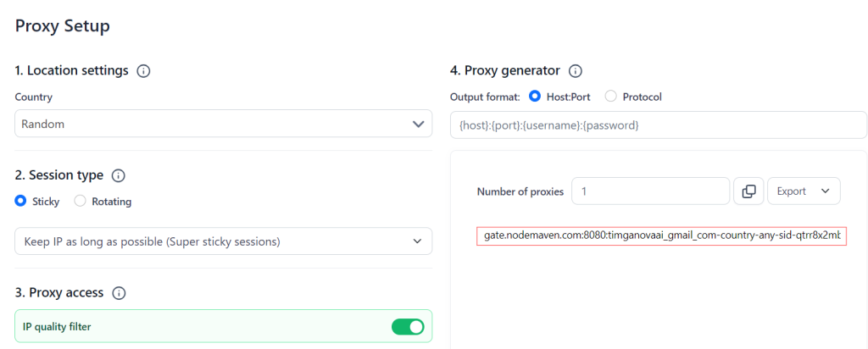Select Host:Port output format
The height and width of the screenshot is (349, 868).
coord(535,97)
